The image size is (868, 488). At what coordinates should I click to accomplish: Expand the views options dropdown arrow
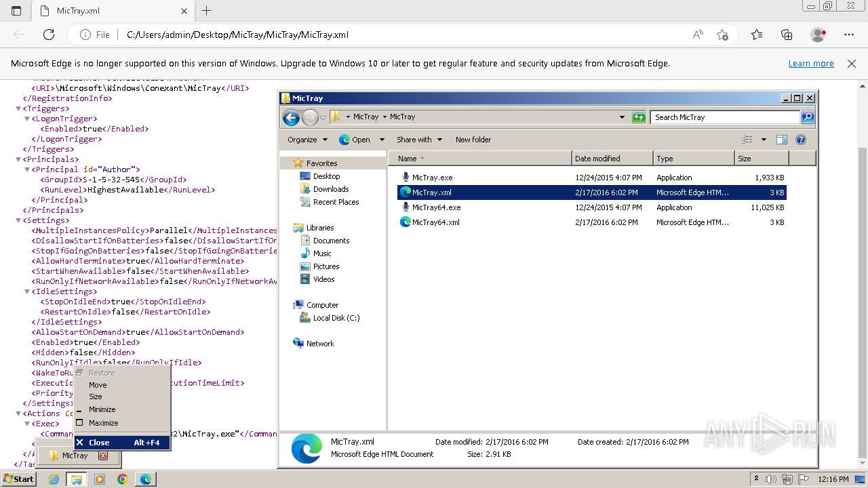764,140
